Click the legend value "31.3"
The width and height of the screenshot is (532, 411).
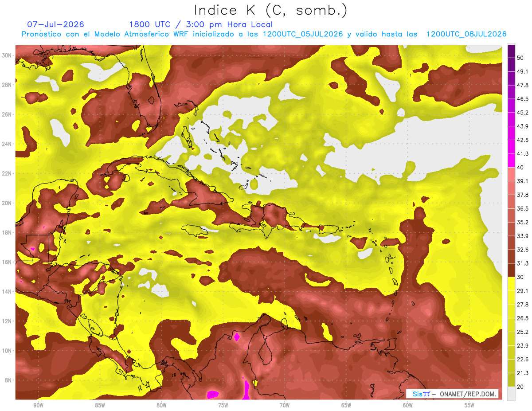point(523,263)
